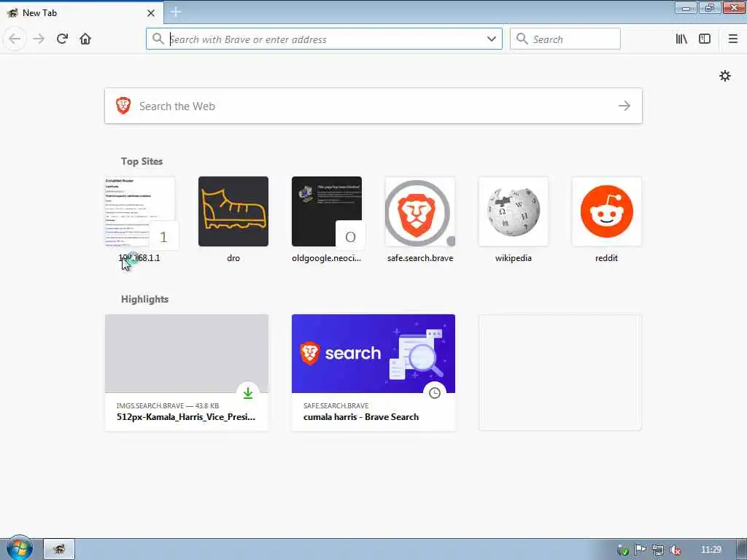Go forward using the forward arrow
Viewport: 747px width, 560px height.
[39, 39]
